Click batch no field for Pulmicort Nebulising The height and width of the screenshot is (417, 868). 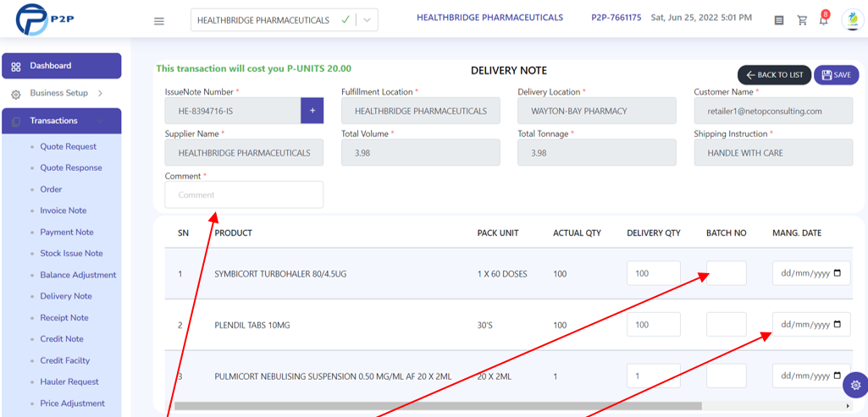[x=727, y=376]
